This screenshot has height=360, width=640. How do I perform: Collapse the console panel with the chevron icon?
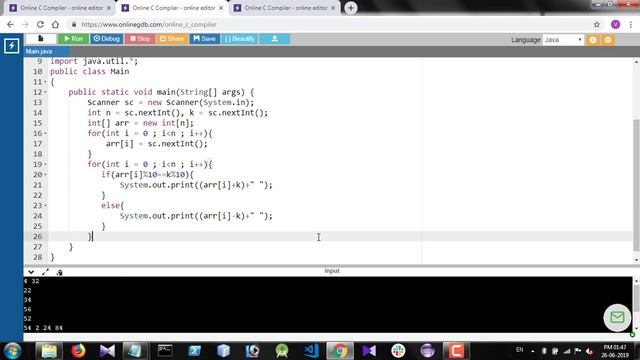coord(31,272)
